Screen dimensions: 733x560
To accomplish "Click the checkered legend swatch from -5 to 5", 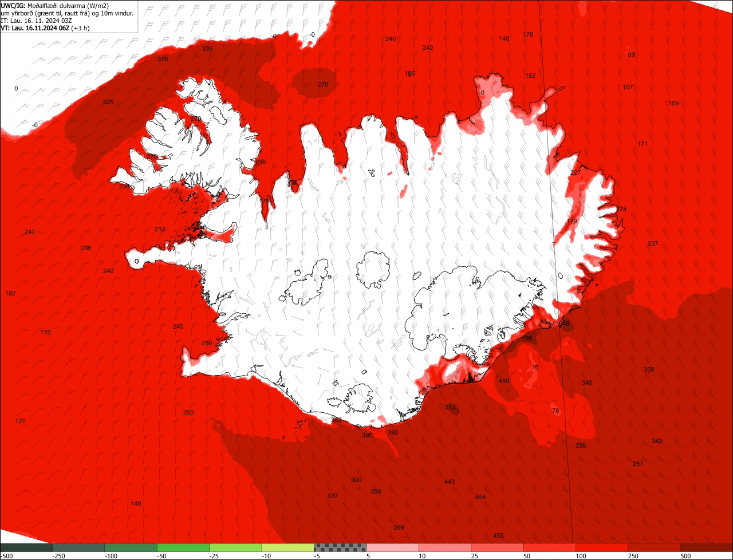I will [x=340, y=547].
